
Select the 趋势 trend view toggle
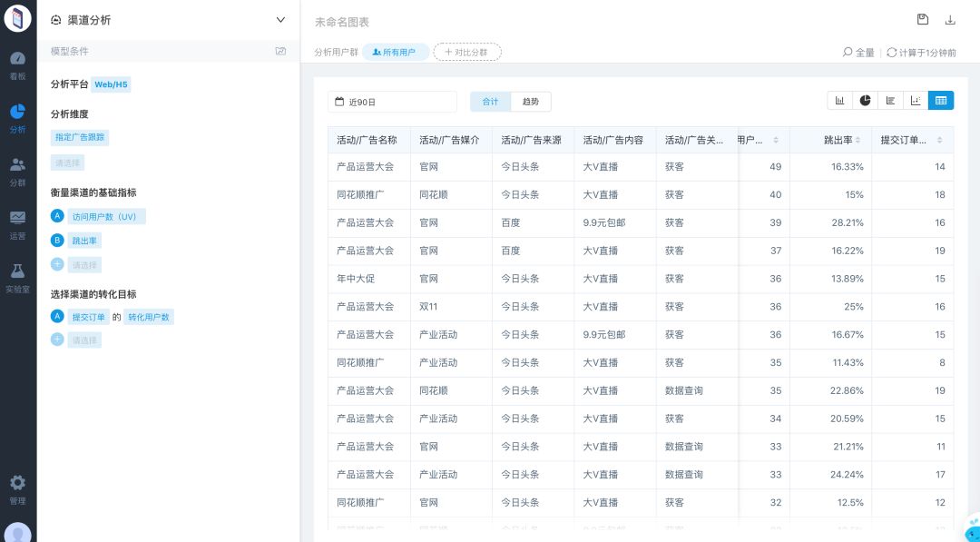point(531,102)
